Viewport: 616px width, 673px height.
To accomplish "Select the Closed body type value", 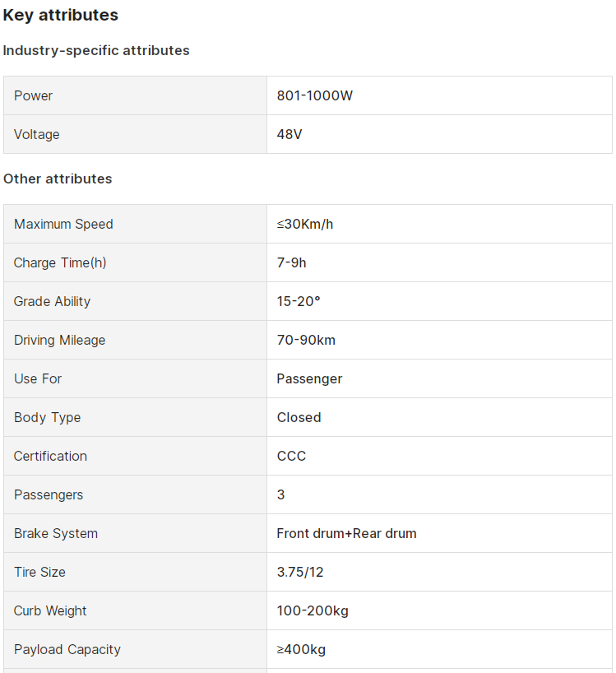I will pos(299,417).
